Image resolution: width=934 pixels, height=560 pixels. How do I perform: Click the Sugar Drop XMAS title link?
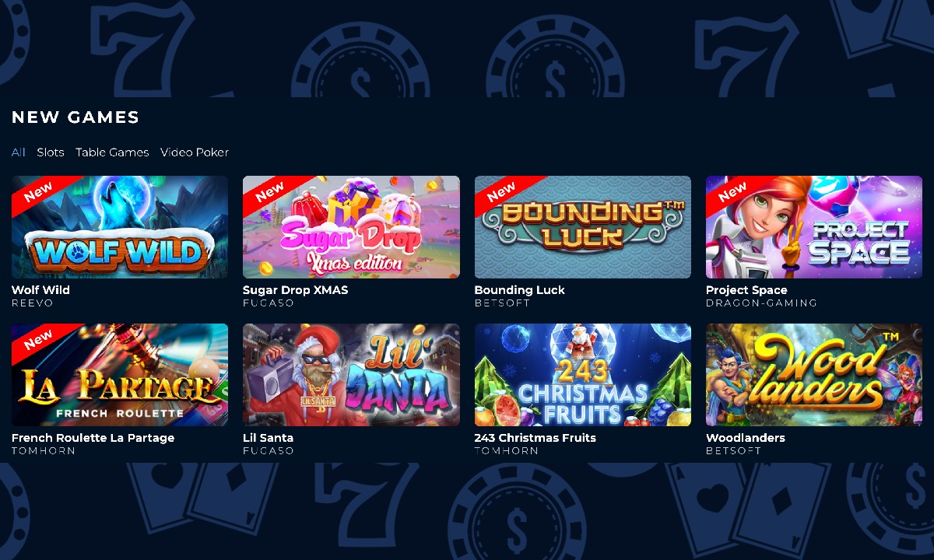(296, 290)
